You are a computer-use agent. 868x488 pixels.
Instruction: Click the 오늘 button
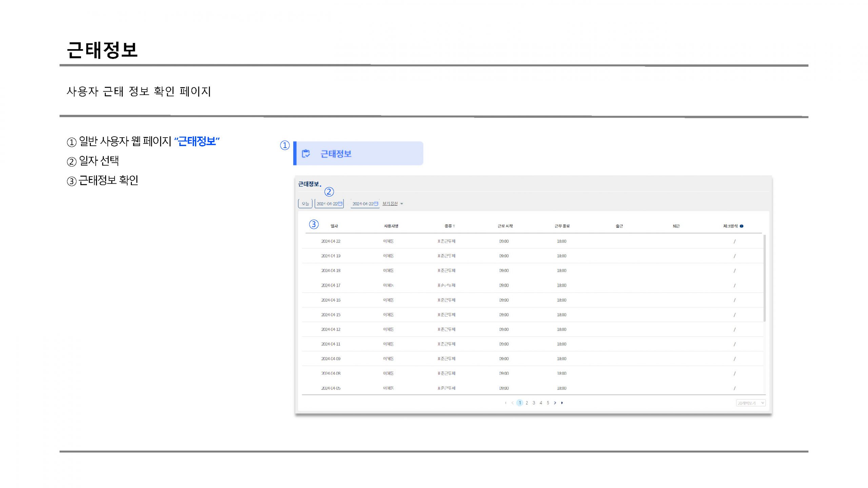pos(305,204)
